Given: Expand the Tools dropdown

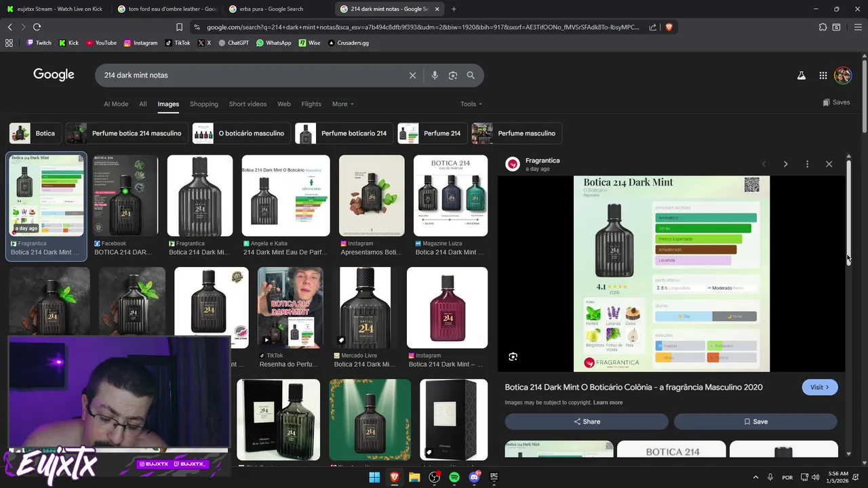Looking at the screenshot, I should 471,104.
